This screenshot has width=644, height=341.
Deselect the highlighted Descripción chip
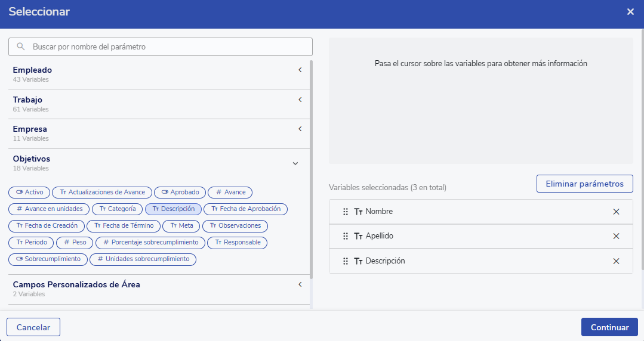pyautogui.click(x=173, y=209)
